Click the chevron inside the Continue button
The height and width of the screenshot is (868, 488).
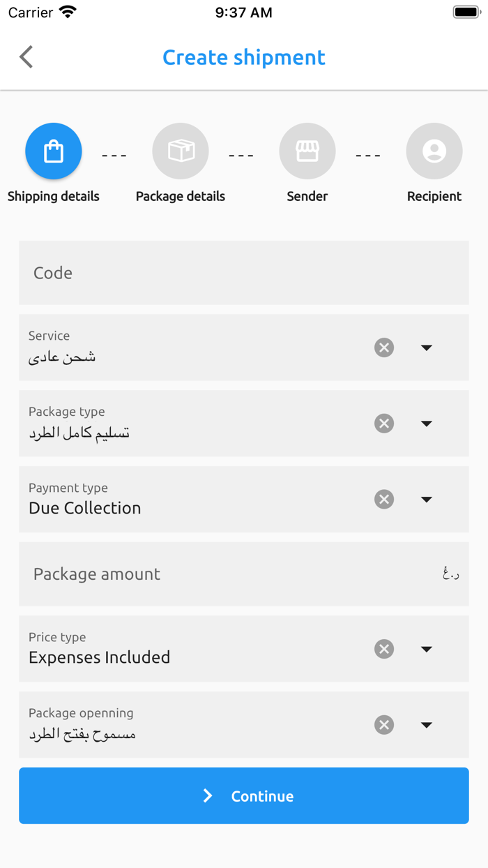coord(208,795)
